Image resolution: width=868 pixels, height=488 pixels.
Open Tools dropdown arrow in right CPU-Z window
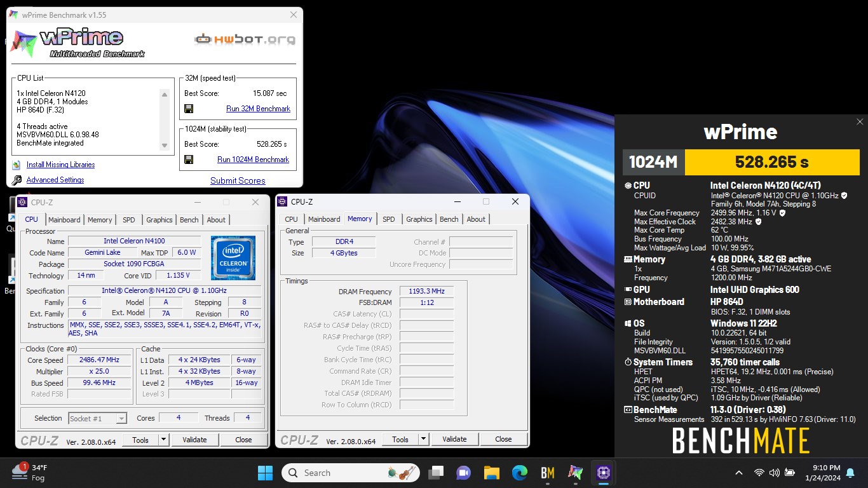pos(423,439)
